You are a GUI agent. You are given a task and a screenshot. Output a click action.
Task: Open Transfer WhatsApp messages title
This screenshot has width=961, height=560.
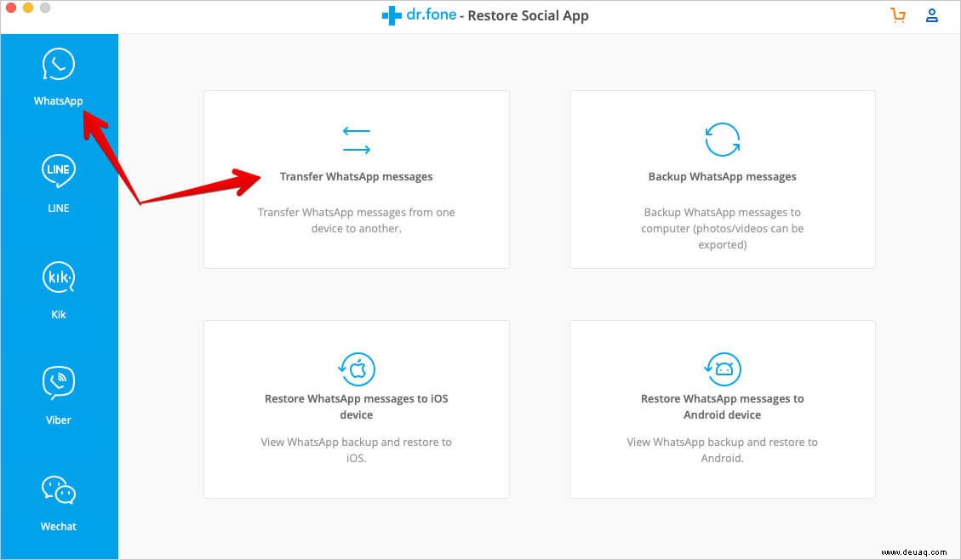(x=356, y=176)
